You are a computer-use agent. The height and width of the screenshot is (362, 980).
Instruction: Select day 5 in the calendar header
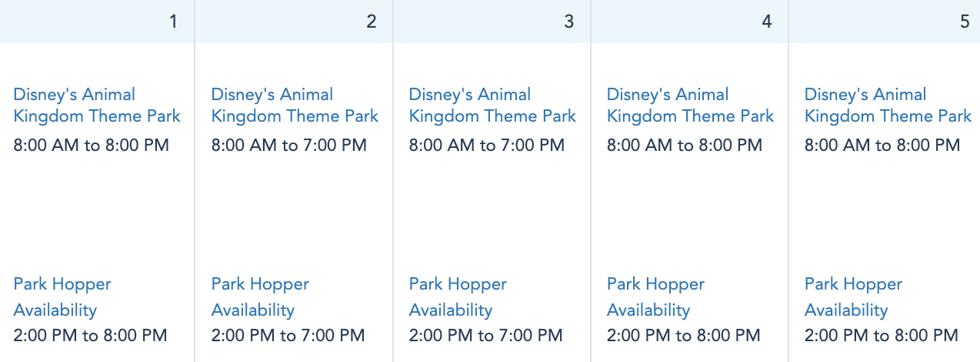tap(965, 22)
